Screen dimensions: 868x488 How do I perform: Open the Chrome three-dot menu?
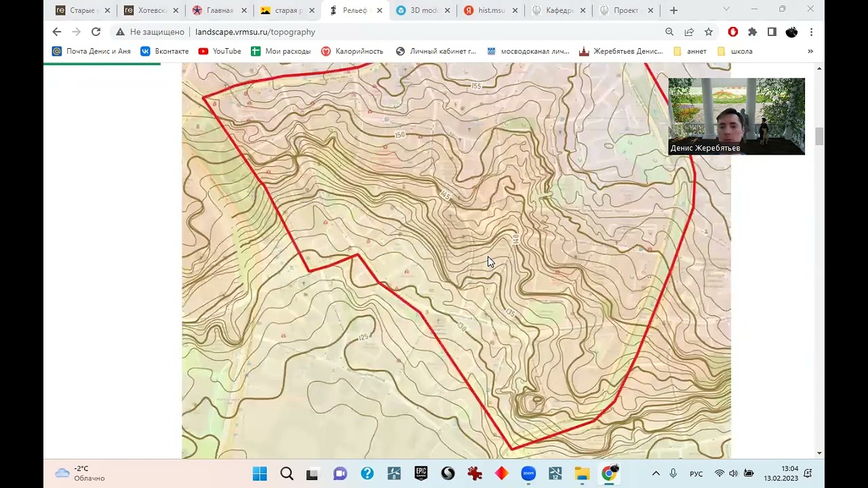click(811, 32)
